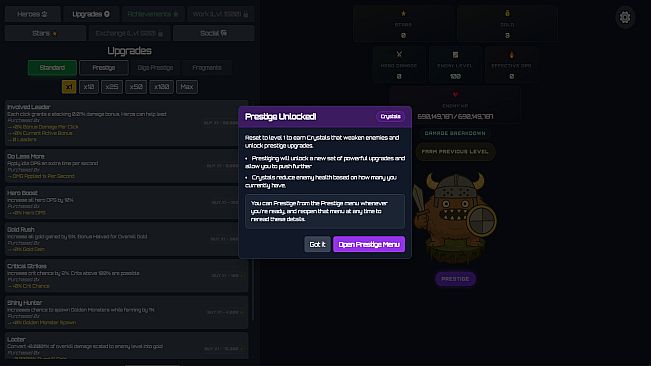Select the x1 purchase multiplier
Image resolution: width=651 pixels, height=366 pixels.
[x=69, y=87]
